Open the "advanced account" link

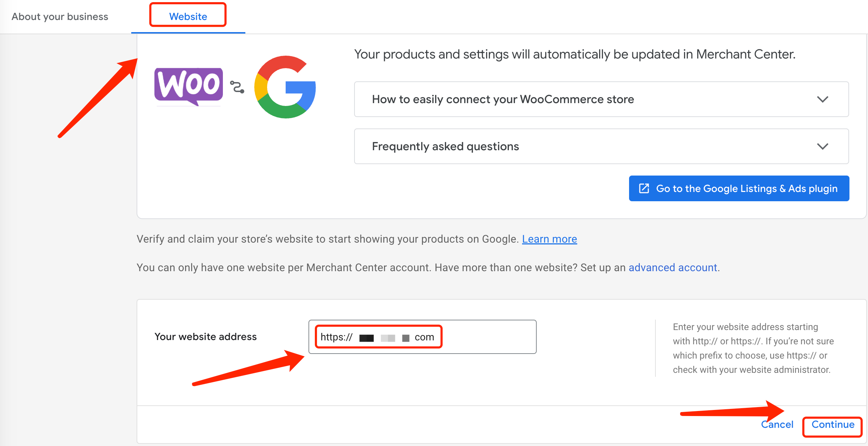[673, 267]
